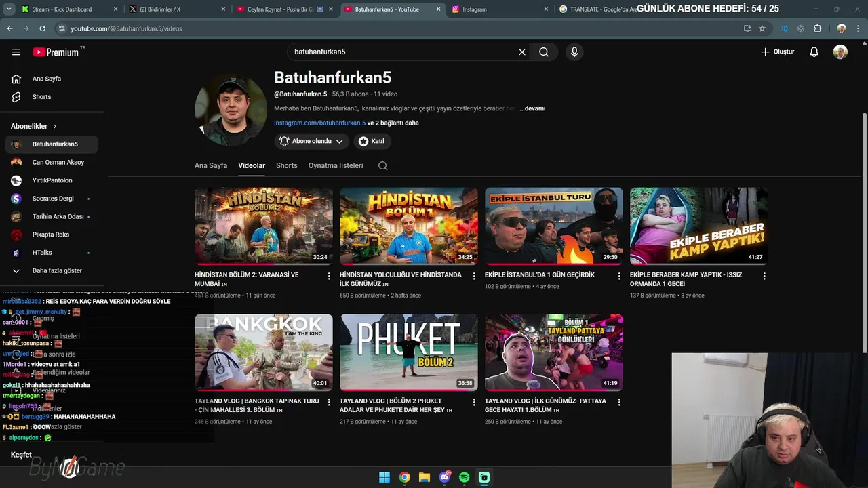The width and height of the screenshot is (868, 488).
Task: Open 've 2 bağlantı daha' links
Action: click(x=393, y=123)
